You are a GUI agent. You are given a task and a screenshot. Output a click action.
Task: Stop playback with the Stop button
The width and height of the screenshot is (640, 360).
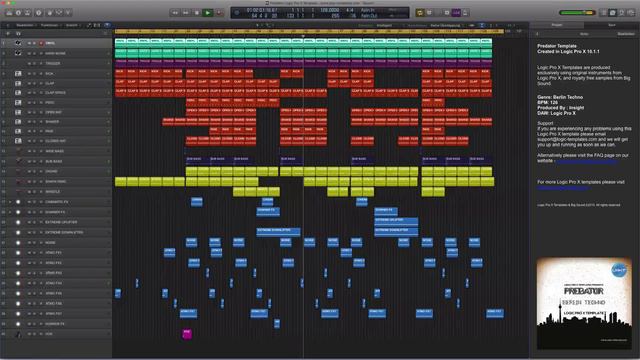tap(197, 13)
